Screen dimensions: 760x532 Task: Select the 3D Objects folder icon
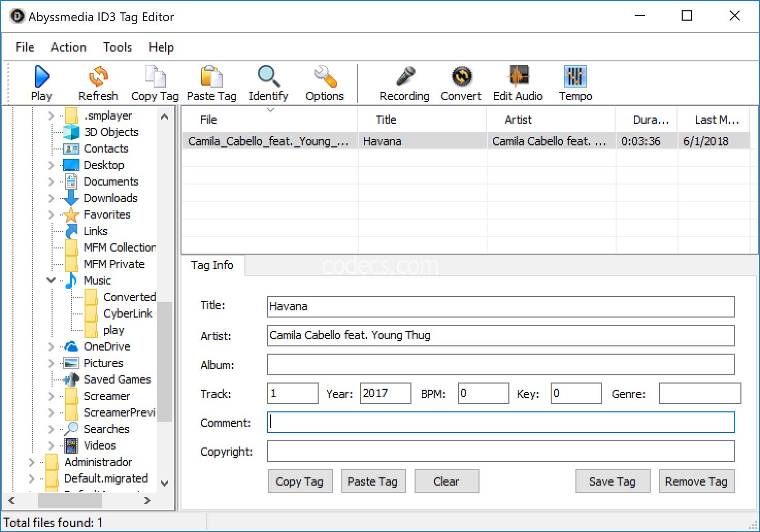coord(71,132)
